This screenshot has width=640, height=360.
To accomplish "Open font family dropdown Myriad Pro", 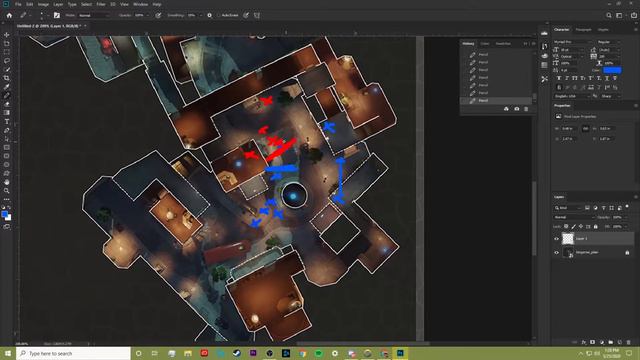I will (x=573, y=42).
